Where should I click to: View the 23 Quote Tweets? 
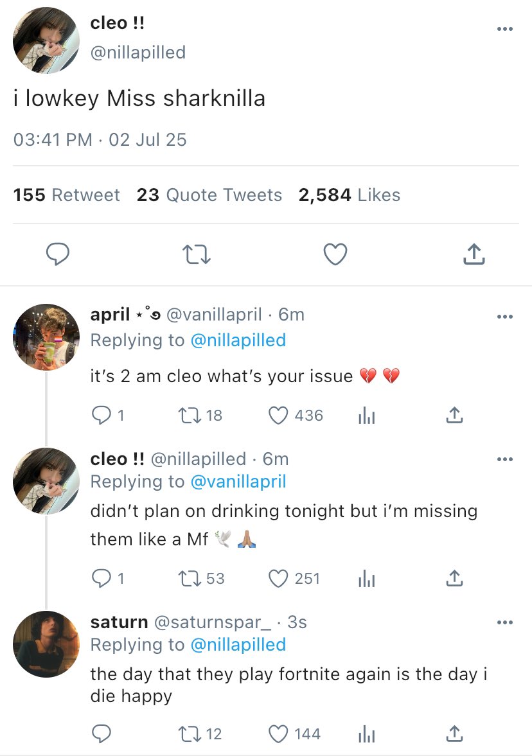[x=209, y=195]
